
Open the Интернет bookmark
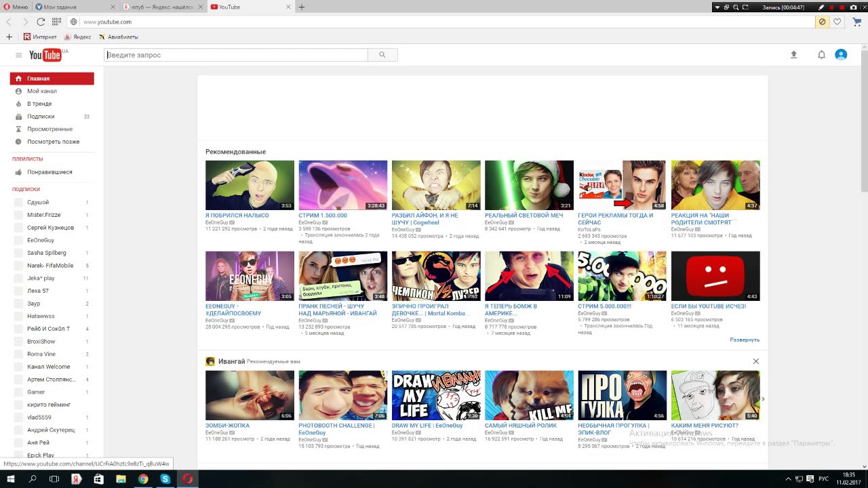point(41,37)
